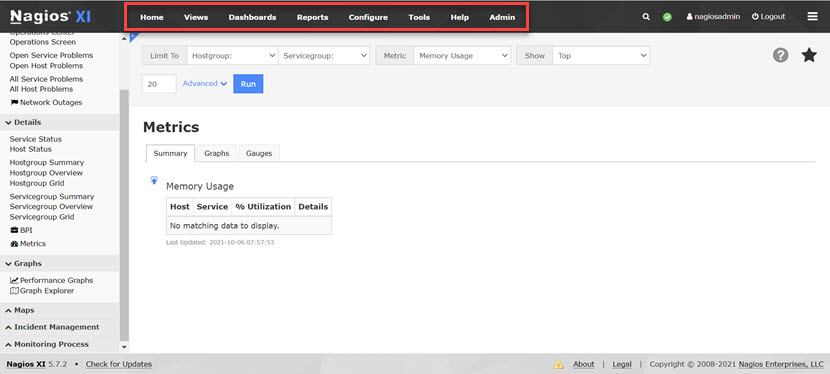Image resolution: width=830 pixels, height=374 pixels.
Task: Open the Hostgroup dropdown
Action: click(x=232, y=56)
